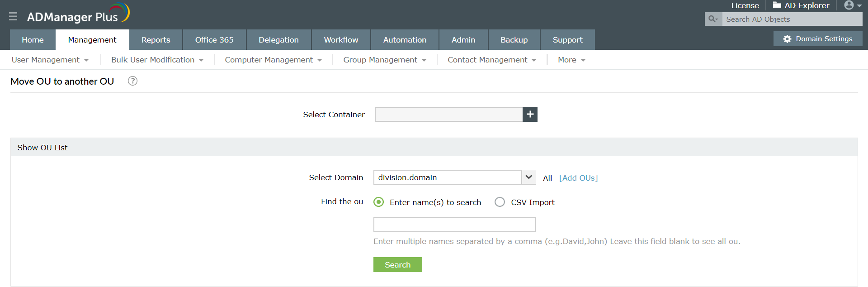
Task: Open the hamburger sidebar menu
Action: click(13, 17)
